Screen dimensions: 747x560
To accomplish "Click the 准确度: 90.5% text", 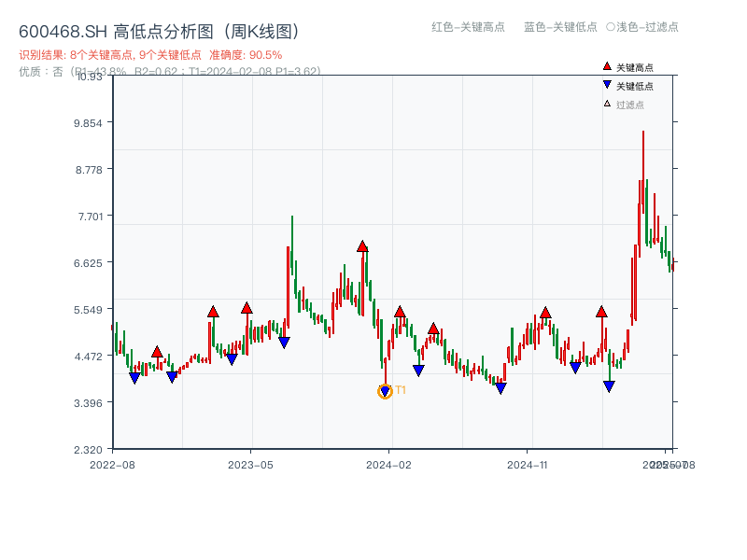I will click(x=244, y=53).
